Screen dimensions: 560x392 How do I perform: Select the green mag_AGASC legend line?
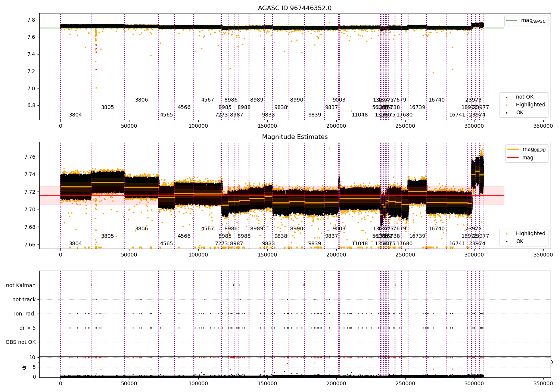512,21
